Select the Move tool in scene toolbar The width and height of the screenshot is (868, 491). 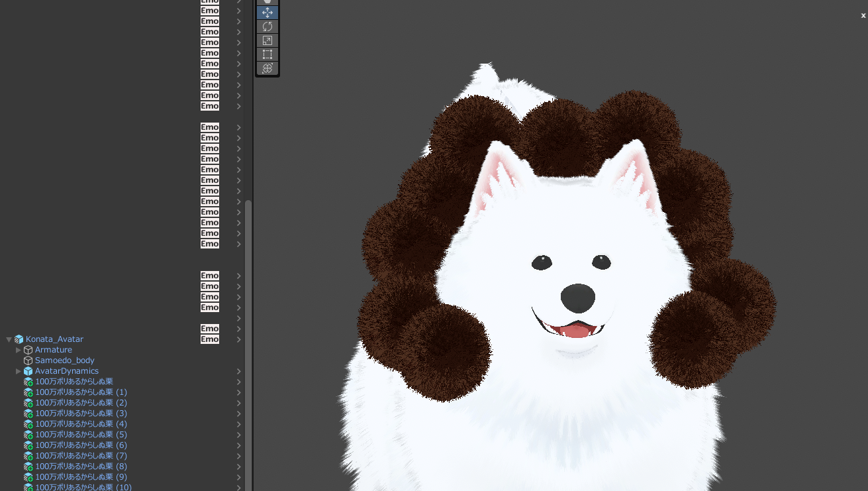point(267,13)
